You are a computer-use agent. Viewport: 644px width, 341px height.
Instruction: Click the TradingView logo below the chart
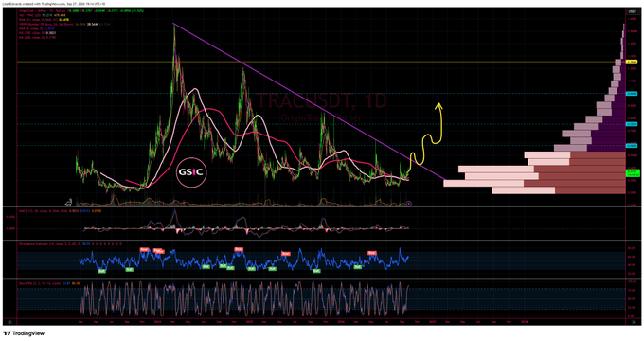tap(24, 333)
